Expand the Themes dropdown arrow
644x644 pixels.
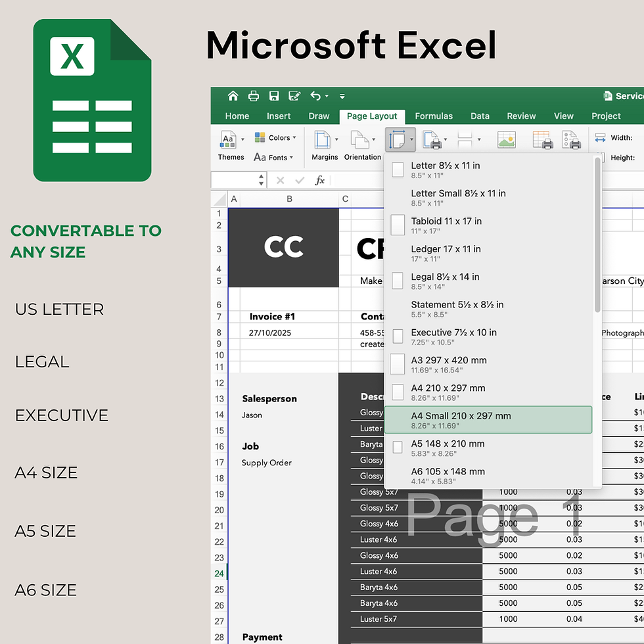pos(242,139)
